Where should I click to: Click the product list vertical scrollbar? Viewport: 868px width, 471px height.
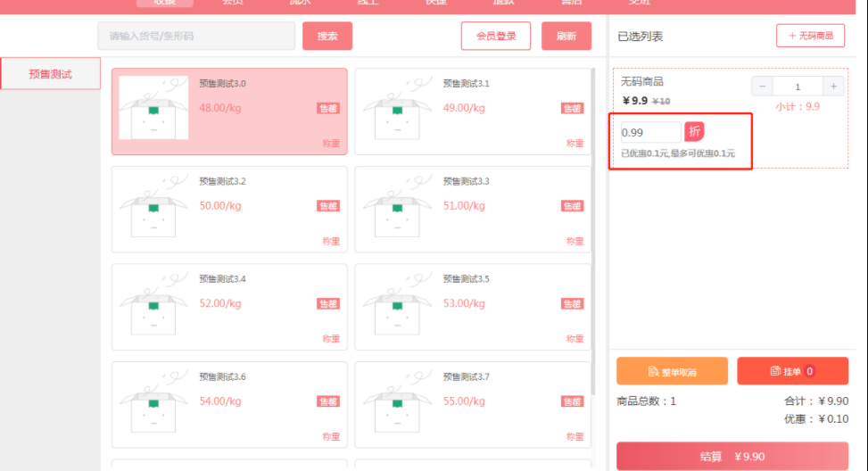click(x=594, y=232)
